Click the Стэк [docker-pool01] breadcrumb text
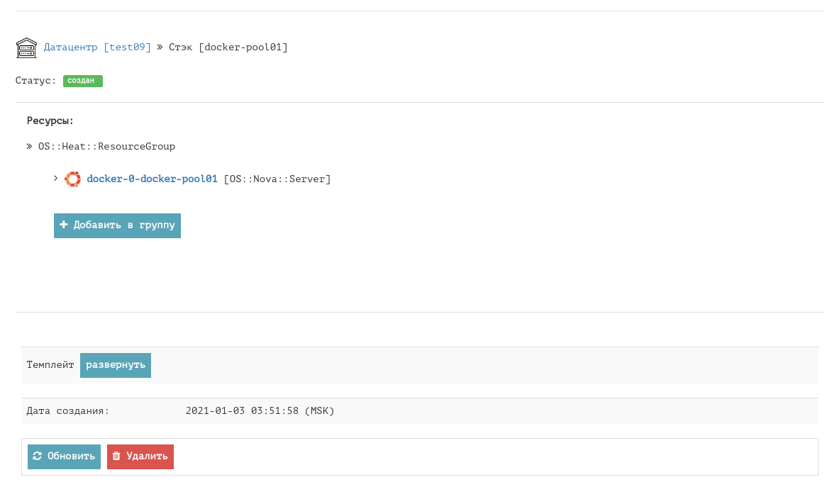 (228, 47)
